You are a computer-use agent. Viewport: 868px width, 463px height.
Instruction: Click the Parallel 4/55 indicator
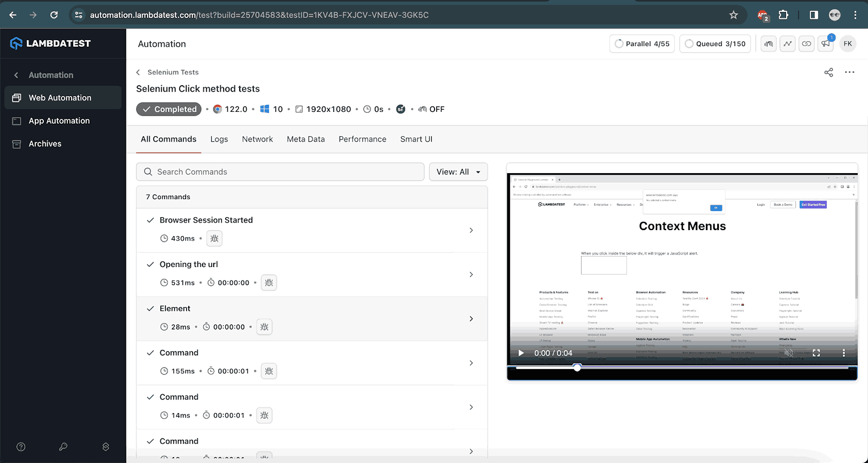(x=642, y=44)
